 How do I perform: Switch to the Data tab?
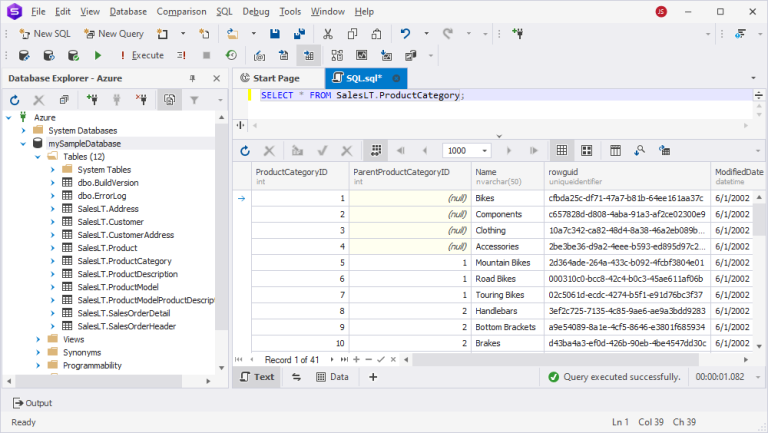pyautogui.click(x=333, y=377)
